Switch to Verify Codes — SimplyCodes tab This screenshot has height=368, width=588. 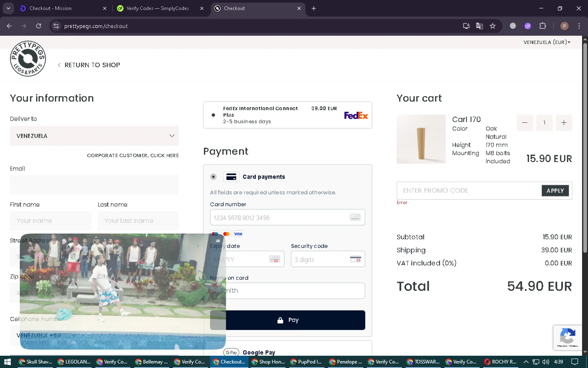[158, 8]
